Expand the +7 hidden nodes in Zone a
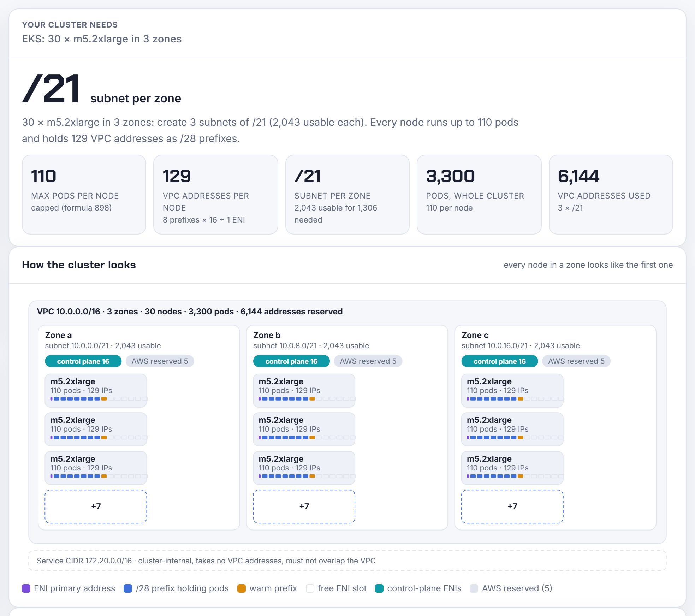 coord(96,507)
